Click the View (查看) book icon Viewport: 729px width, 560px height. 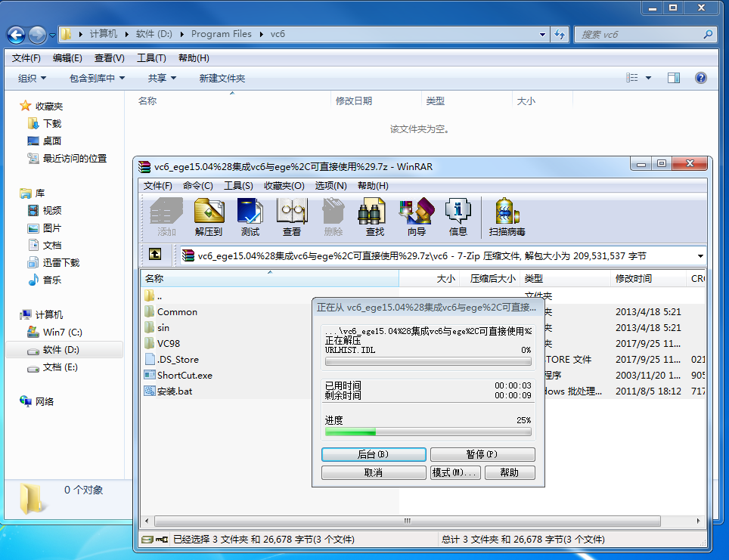click(x=291, y=217)
